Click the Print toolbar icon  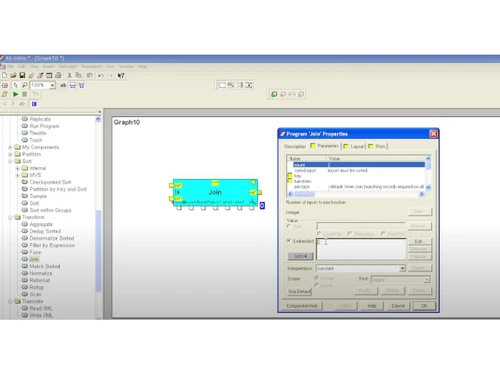pos(58,76)
